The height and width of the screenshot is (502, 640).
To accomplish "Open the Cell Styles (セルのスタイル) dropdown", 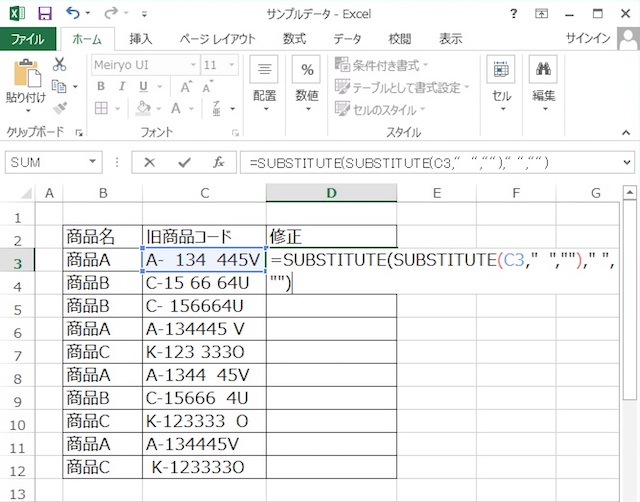I will pos(383,109).
